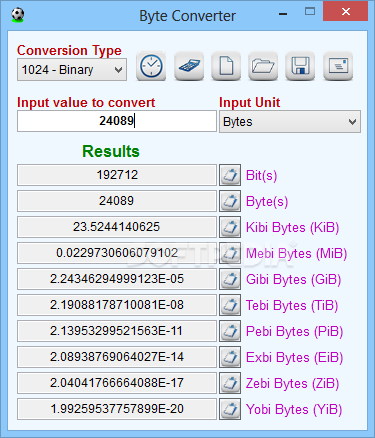The height and width of the screenshot is (438, 375).
Task: Click the new blank document icon
Action: pyautogui.click(x=226, y=66)
